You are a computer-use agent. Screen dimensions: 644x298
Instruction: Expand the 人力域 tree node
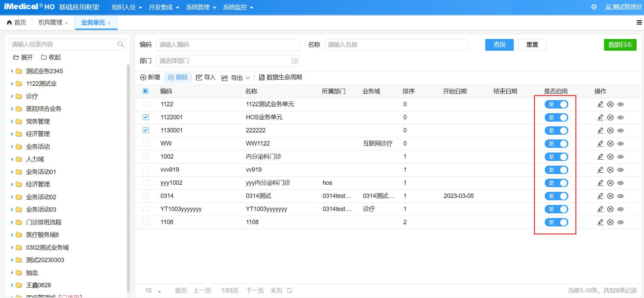coord(12,159)
